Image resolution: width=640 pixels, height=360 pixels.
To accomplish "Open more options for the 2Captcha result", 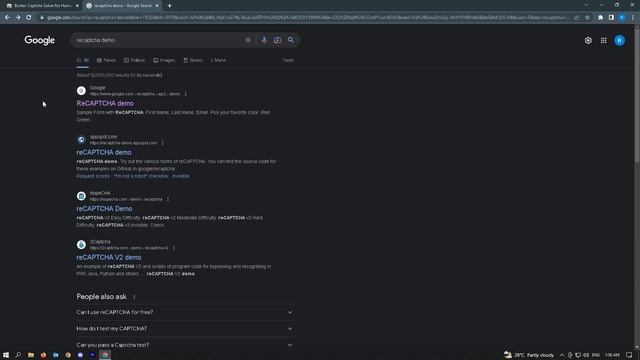I will click(174, 248).
